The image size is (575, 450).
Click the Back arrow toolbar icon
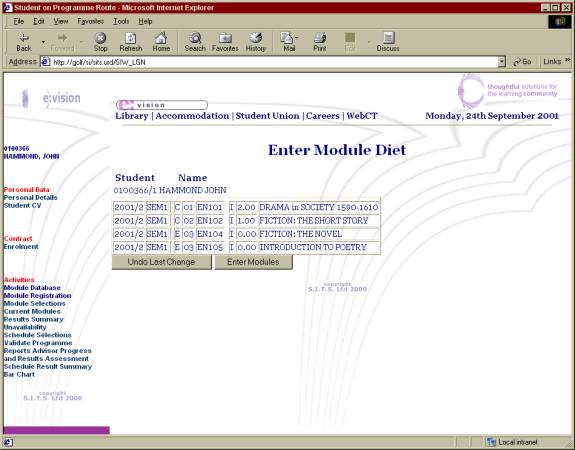point(24,38)
